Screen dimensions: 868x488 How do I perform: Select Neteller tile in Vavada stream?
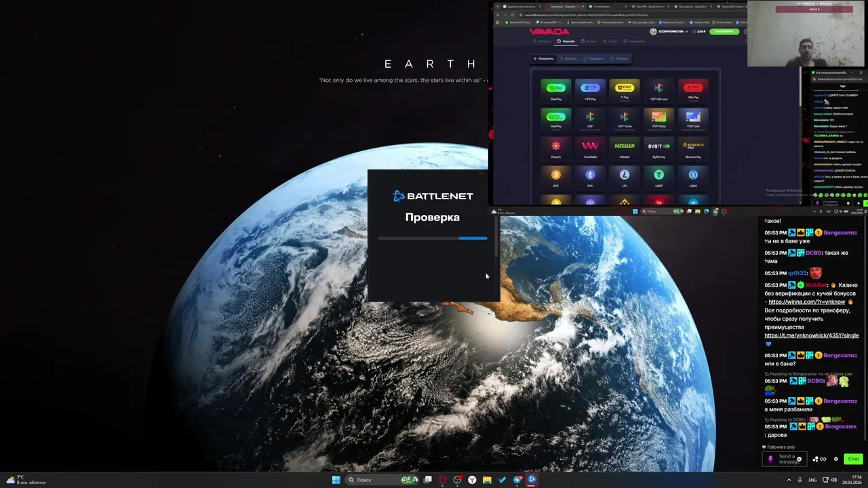(625, 148)
